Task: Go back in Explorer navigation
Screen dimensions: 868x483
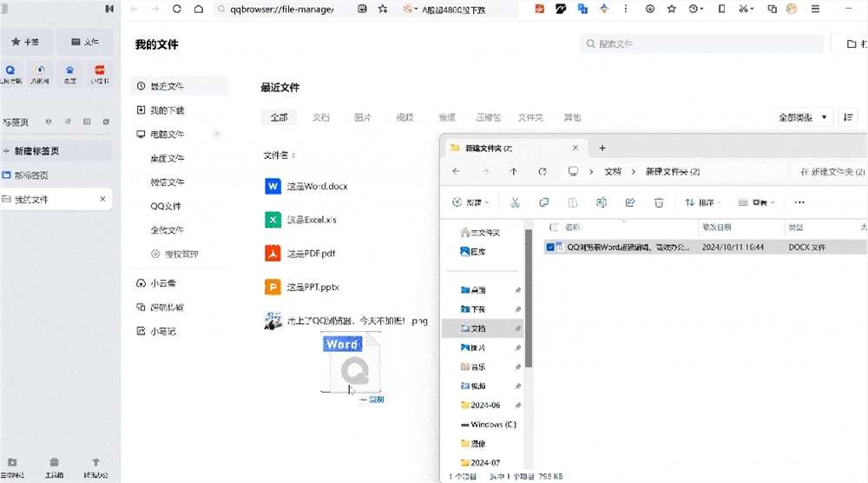Action: coord(457,172)
